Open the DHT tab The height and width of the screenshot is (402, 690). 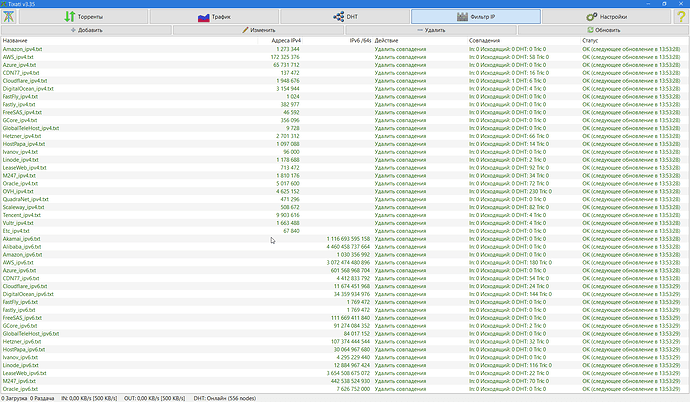pyautogui.click(x=345, y=17)
